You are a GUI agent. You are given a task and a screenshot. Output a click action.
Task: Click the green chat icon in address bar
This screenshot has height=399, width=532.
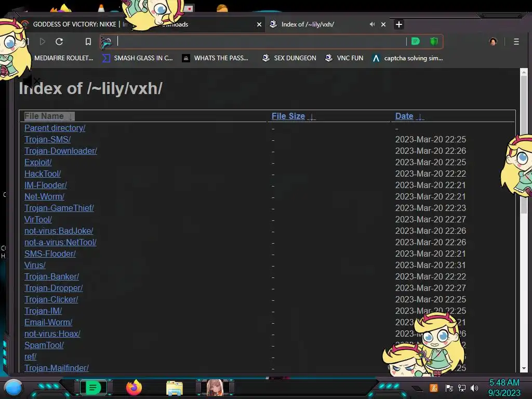[415, 42]
